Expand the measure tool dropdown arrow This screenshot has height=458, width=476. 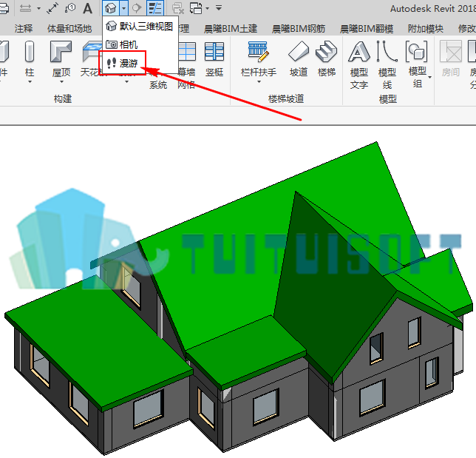pos(39,9)
